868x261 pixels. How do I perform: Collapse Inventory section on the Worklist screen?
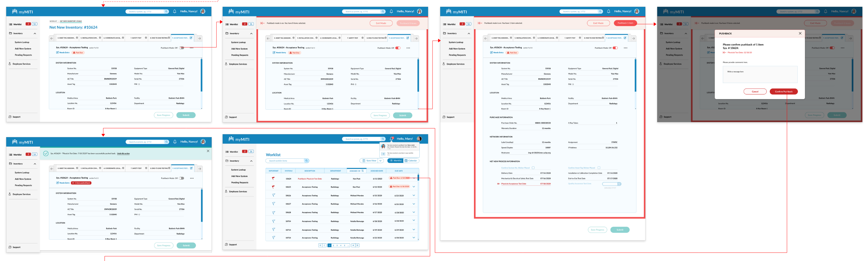coord(251,161)
